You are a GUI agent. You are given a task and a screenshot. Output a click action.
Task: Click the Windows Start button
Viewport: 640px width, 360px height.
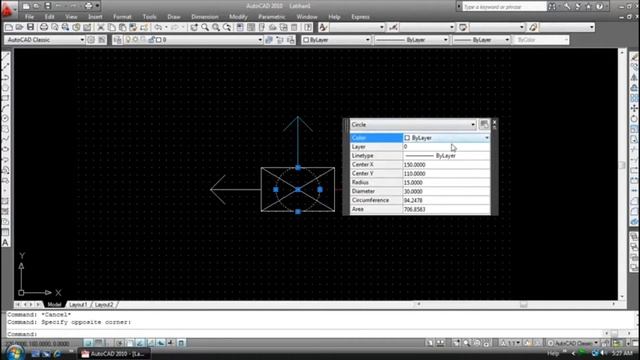pos(15,353)
